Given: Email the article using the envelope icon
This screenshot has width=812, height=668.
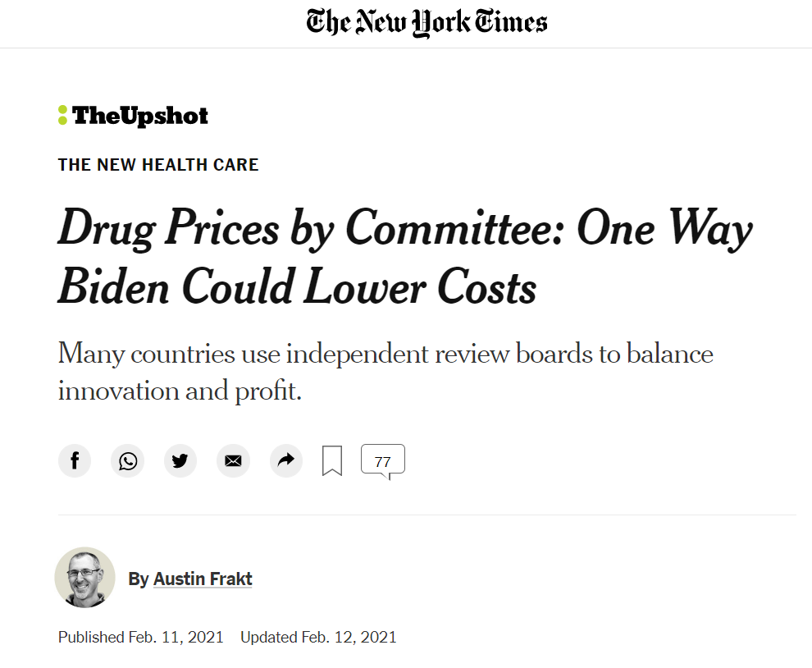Looking at the screenshot, I should pos(233,461).
